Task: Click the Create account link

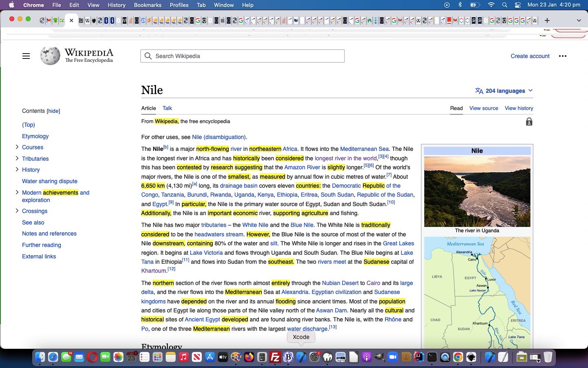Action: pos(530,56)
